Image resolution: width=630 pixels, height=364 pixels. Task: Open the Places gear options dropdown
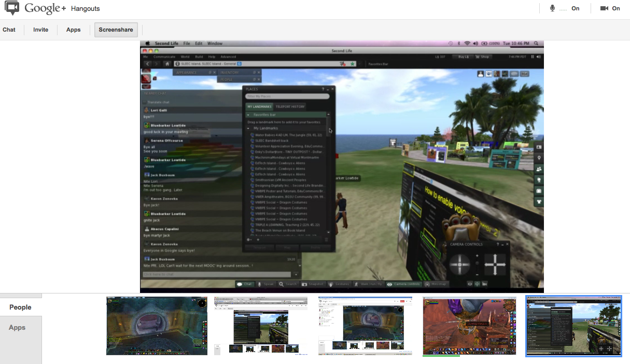[x=249, y=240]
